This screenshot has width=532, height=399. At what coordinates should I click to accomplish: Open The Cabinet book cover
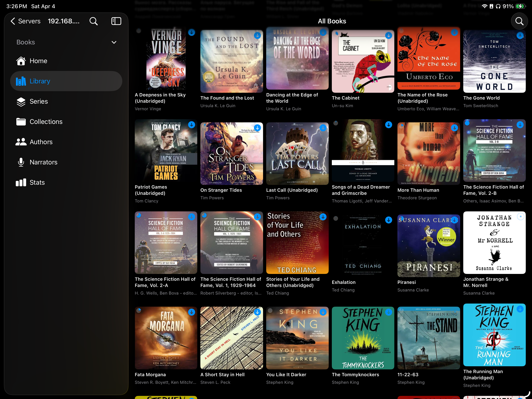363,61
